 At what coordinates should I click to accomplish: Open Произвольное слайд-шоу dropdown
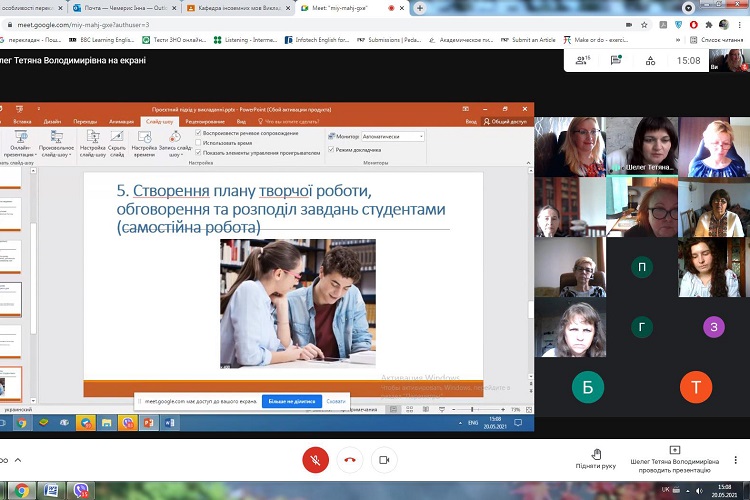pyautogui.click(x=56, y=144)
